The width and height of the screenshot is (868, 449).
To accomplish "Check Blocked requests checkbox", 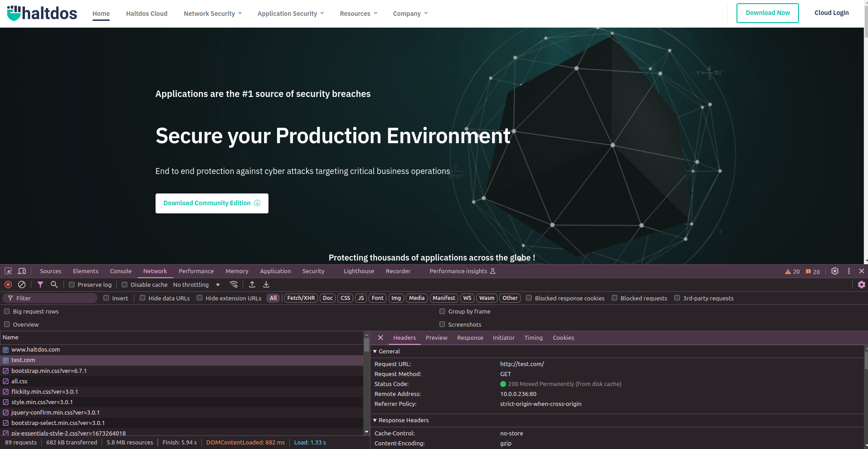I will pos(614,298).
